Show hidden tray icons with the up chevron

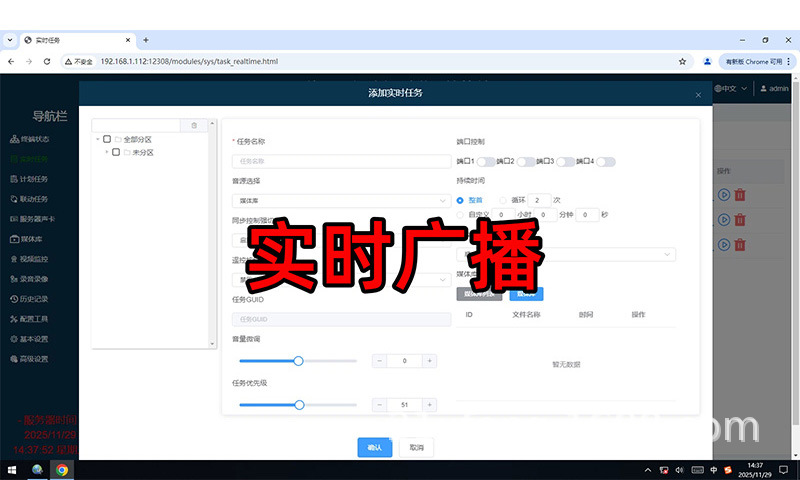(648, 470)
